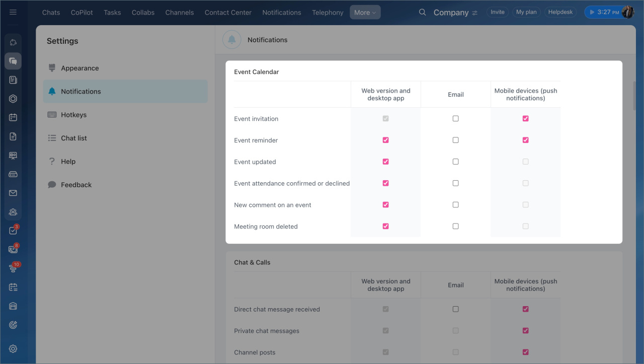The height and width of the screenshot is (364, 644).
Task: Select Hotkeys in Settings menu
Action: coord(74,115)
